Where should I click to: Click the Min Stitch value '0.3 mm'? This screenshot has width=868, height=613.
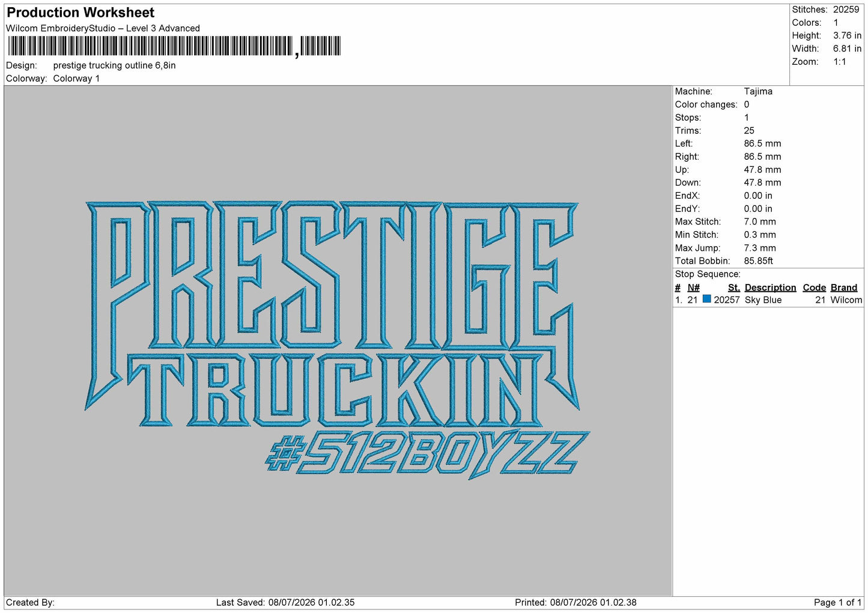pos(760,235)
